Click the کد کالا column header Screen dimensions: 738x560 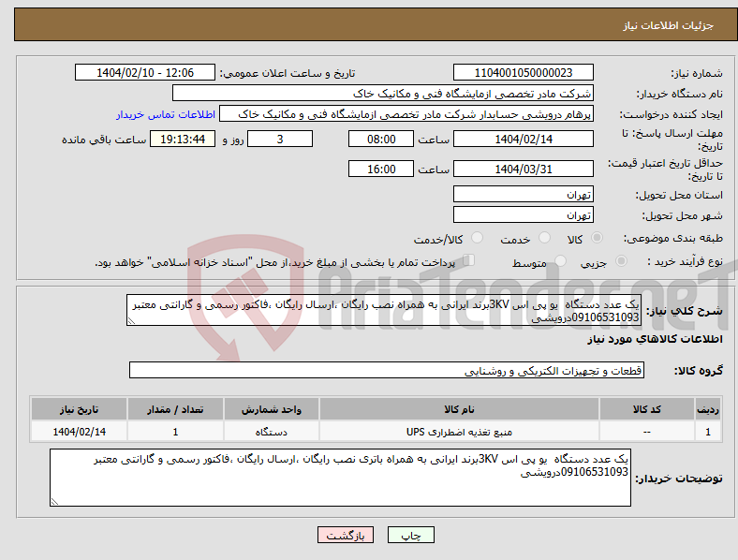(x=647, y=409)
